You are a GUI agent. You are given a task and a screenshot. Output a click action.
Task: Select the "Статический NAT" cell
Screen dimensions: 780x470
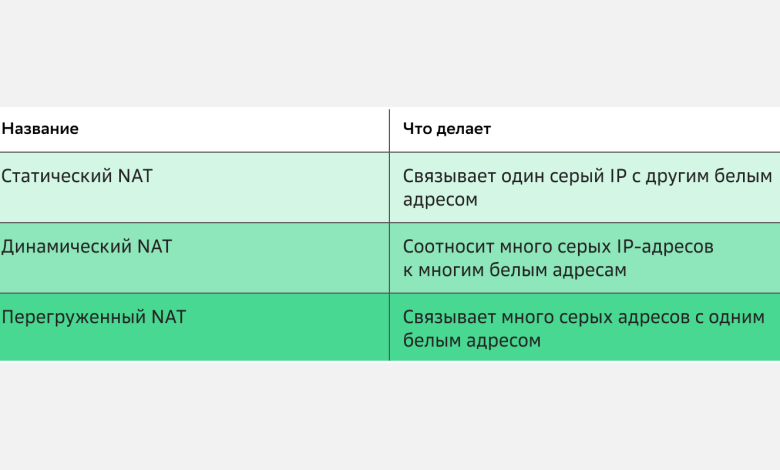[78, 177]
